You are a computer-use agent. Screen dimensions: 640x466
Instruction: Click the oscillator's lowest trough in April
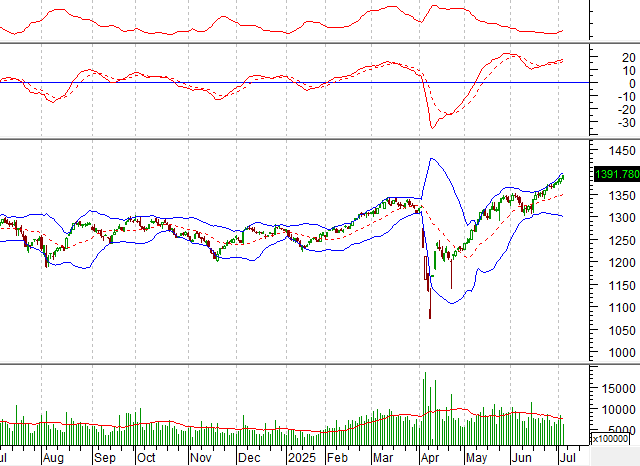pos(433,127)
